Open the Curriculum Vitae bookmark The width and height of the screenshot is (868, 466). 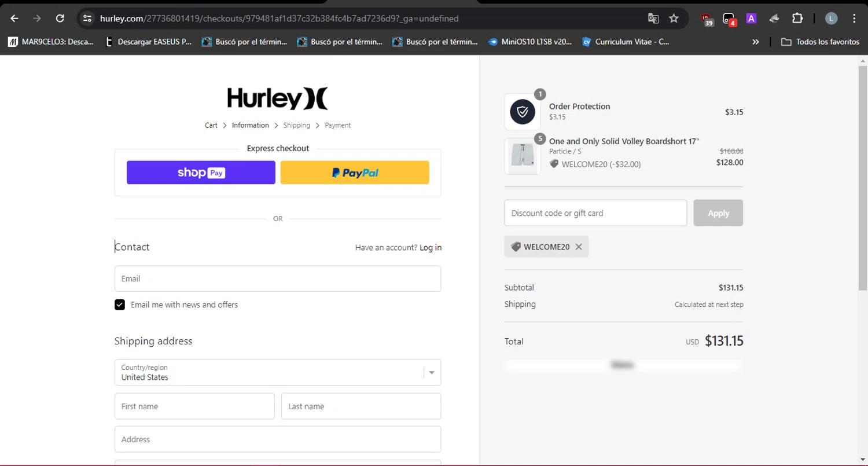[626, 42]
